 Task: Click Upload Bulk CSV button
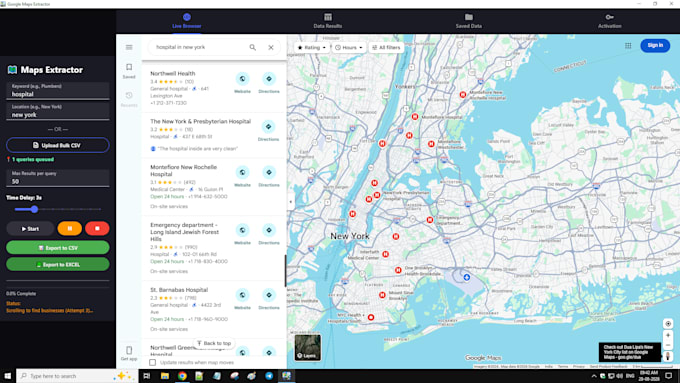click(58, 145)
